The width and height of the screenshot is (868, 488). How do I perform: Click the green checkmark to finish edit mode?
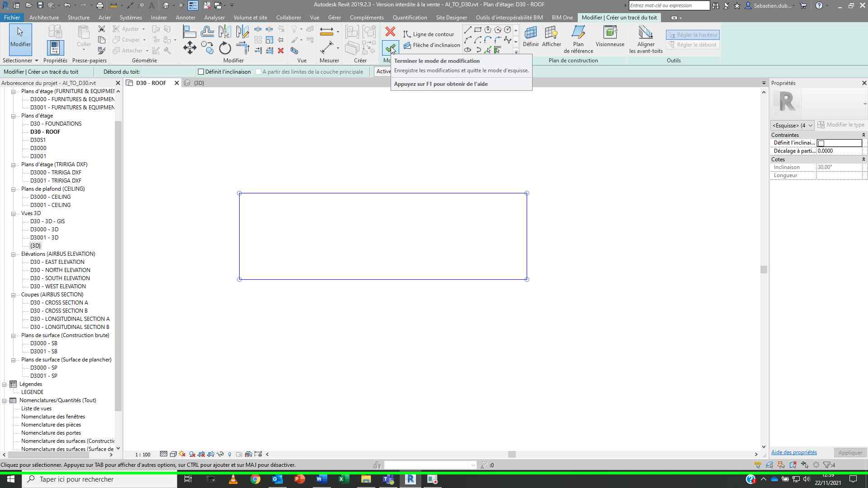pos(390,47)
